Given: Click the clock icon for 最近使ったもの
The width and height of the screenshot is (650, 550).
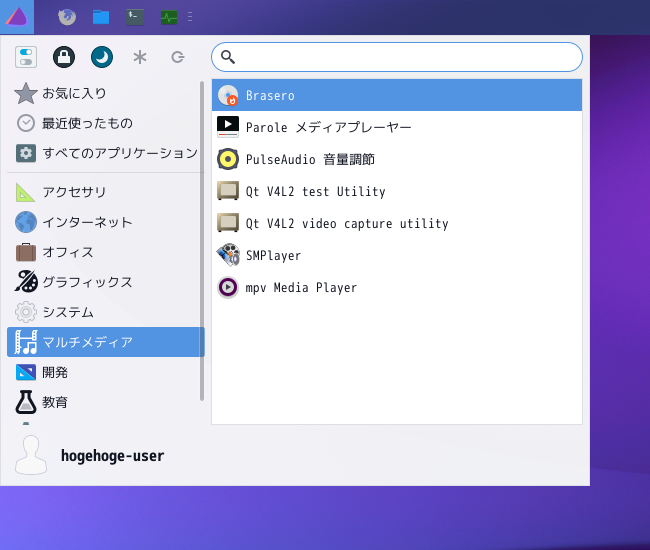Looking at the screenshot, I should [x=26, y=123].
